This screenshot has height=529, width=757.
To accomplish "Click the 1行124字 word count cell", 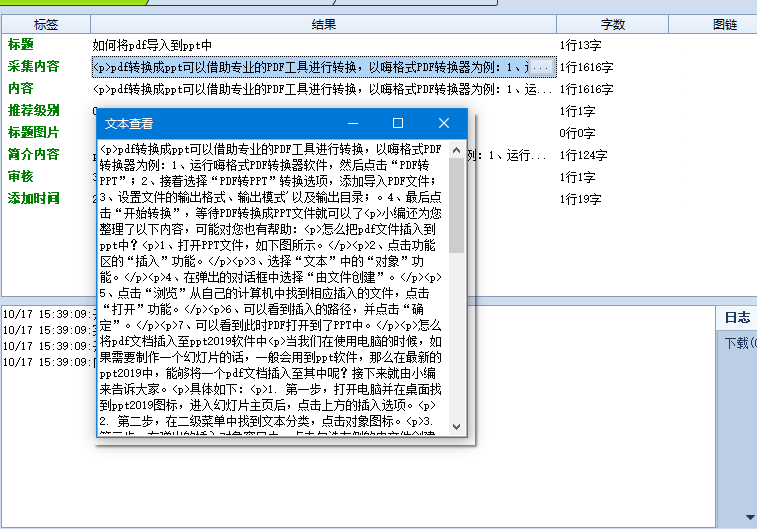I will 583,155.
